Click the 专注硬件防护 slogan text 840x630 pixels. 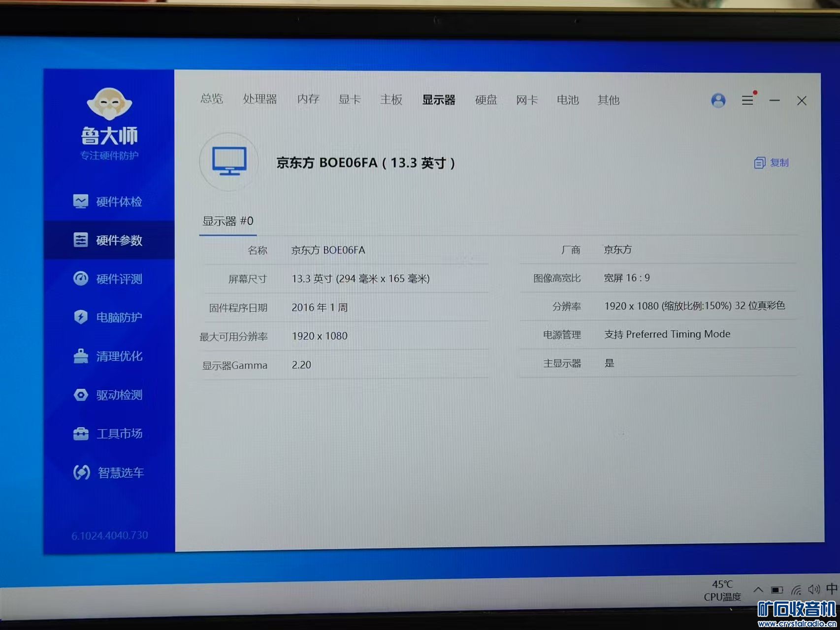point(109,156)
